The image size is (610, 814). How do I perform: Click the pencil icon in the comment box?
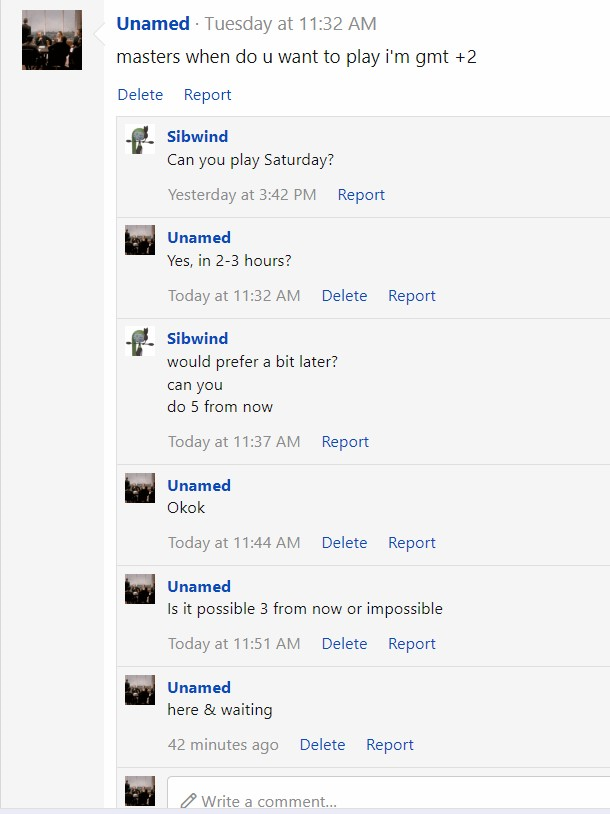pos(188,801)
